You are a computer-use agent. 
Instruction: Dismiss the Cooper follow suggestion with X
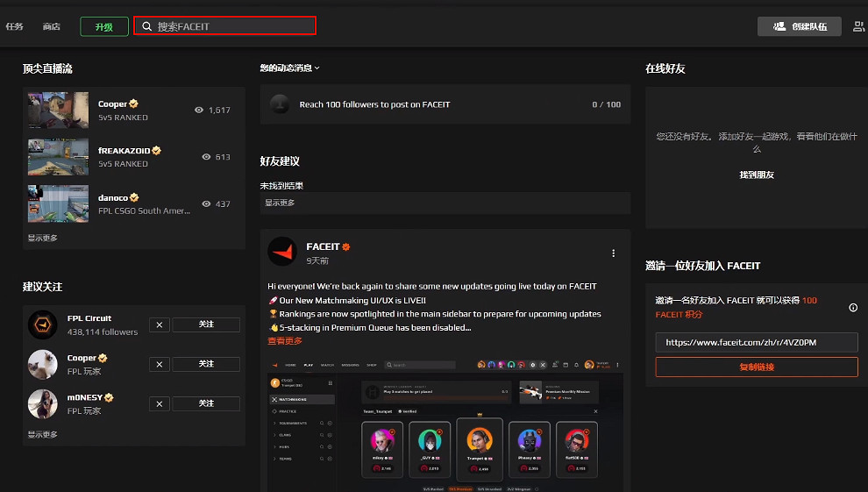coord(160,364)
